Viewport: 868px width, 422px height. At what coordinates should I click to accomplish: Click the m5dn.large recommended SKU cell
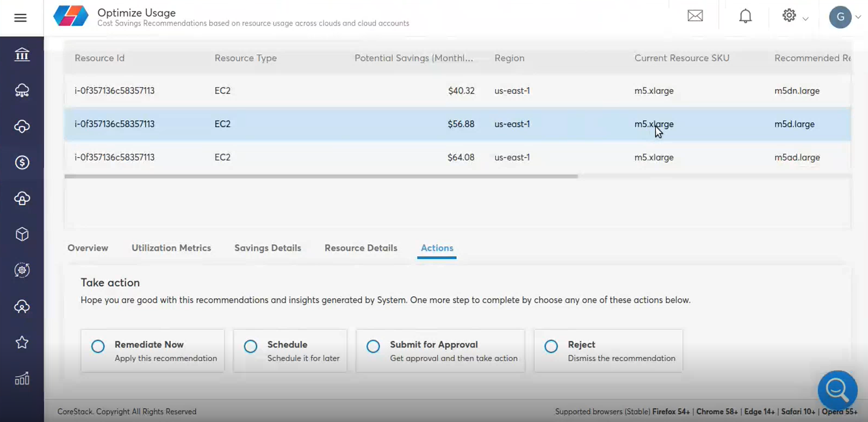[797, 91]
